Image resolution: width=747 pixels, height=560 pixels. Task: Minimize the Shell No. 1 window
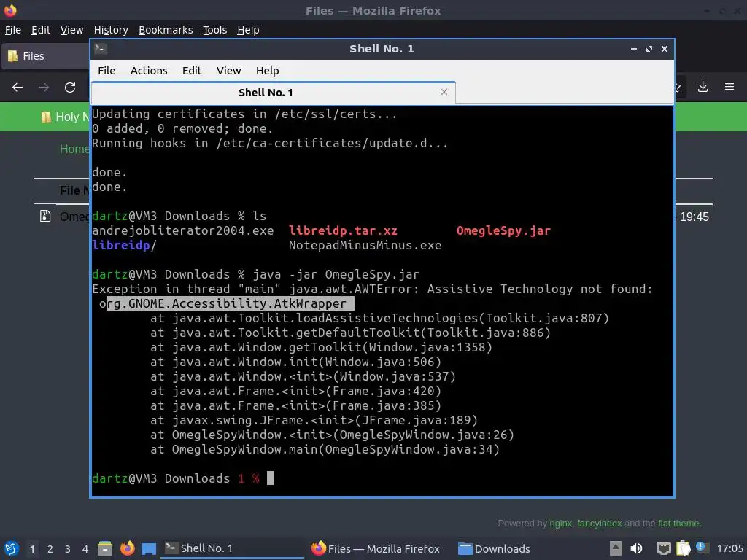pos(634,49)
